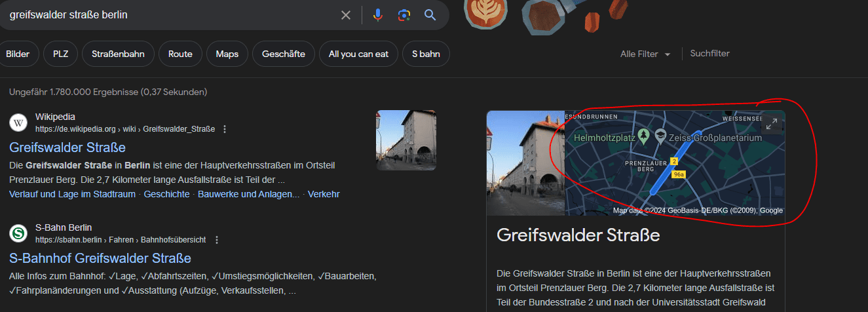
Task: Select the S bahn filter chip
Action: tap(426, 54)
